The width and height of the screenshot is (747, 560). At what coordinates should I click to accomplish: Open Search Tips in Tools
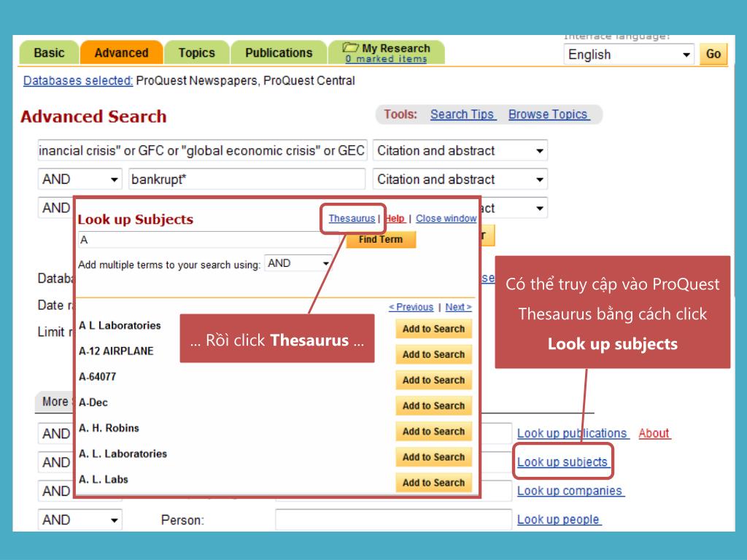point(462,114)
